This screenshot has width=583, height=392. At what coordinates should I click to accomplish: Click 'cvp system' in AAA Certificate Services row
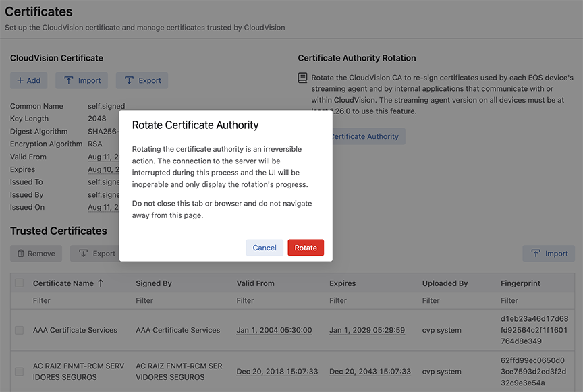(442, 330)
